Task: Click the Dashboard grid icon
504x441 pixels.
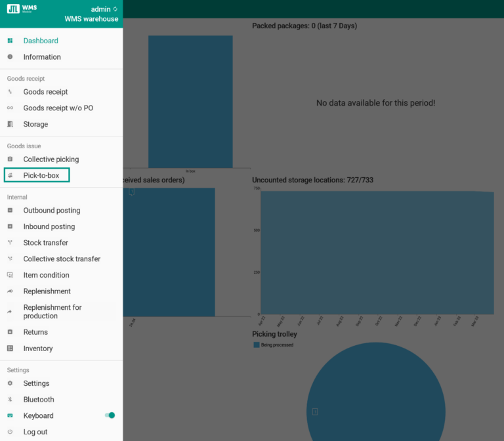Action: [10, 41]
